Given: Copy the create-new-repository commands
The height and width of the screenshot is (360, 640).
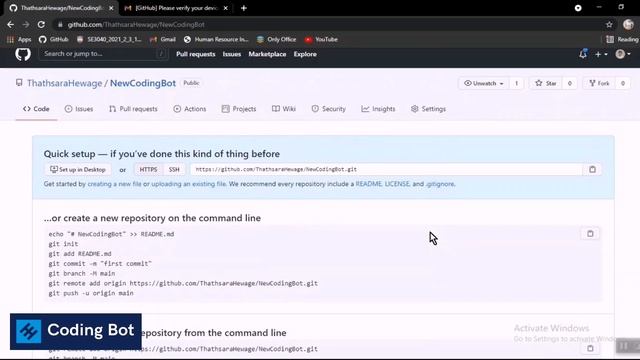Looking at the screenshot, I should pyautogui.click(x=590, y=234).
